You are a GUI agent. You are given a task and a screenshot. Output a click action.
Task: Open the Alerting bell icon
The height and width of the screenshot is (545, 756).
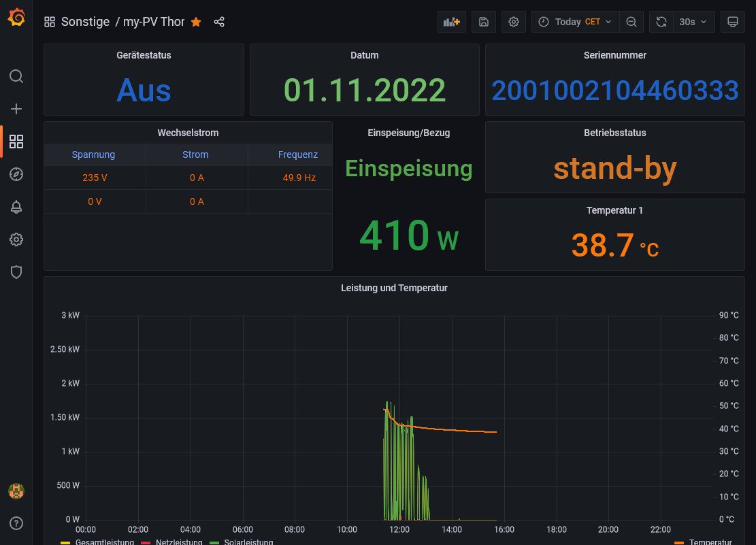16,208
